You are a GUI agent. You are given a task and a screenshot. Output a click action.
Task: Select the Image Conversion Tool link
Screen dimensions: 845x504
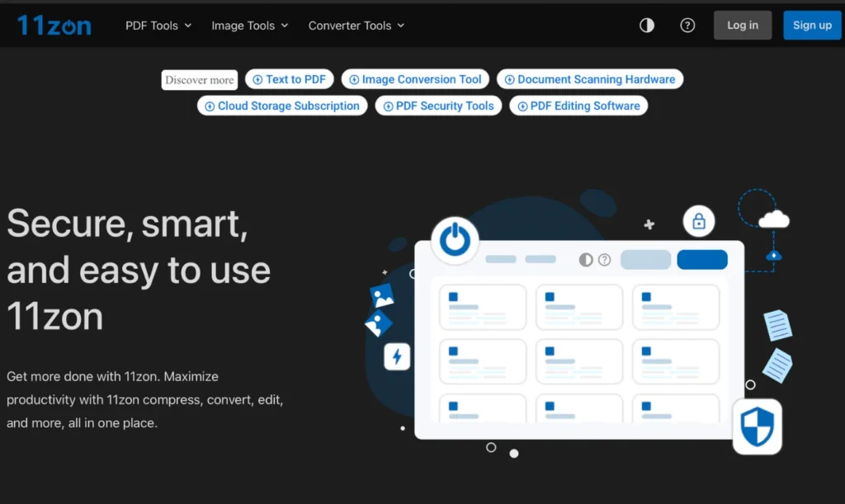point(415,80)
